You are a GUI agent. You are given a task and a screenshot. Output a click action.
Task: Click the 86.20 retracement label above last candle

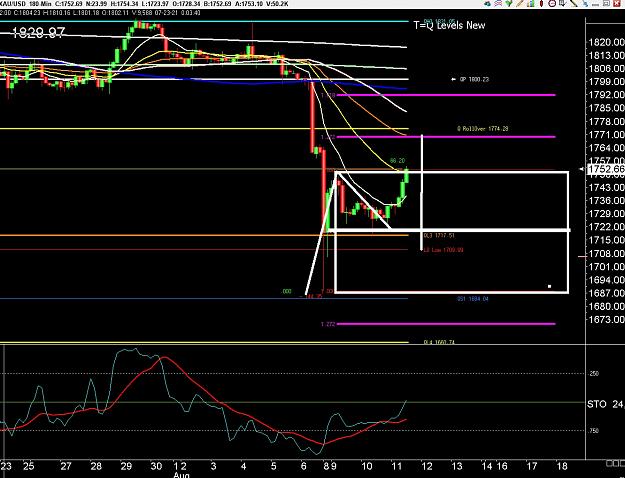coord(397,161)
